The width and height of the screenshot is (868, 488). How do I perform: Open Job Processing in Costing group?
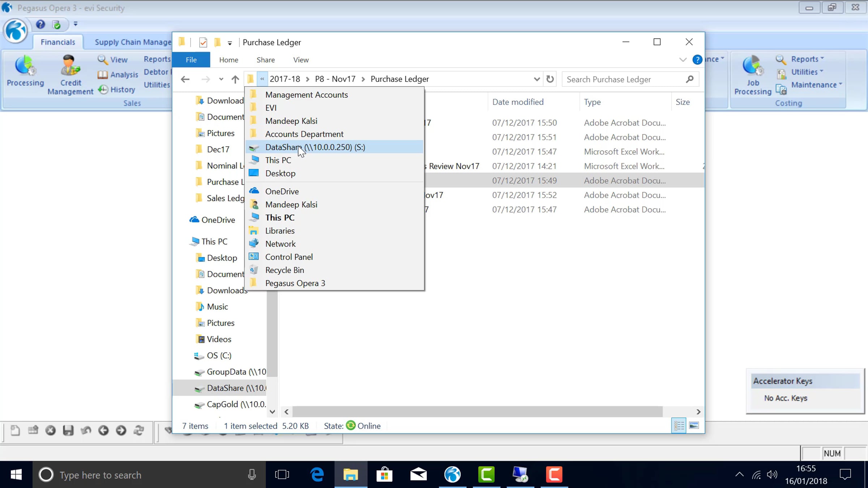(x=753, y=75)
